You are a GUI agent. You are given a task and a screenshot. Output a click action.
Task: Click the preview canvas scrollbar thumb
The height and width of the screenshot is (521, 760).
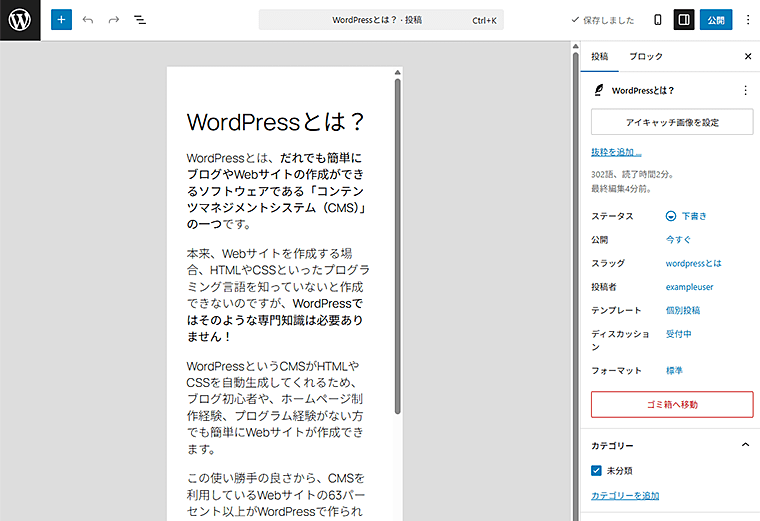click(x=397, y=246)
